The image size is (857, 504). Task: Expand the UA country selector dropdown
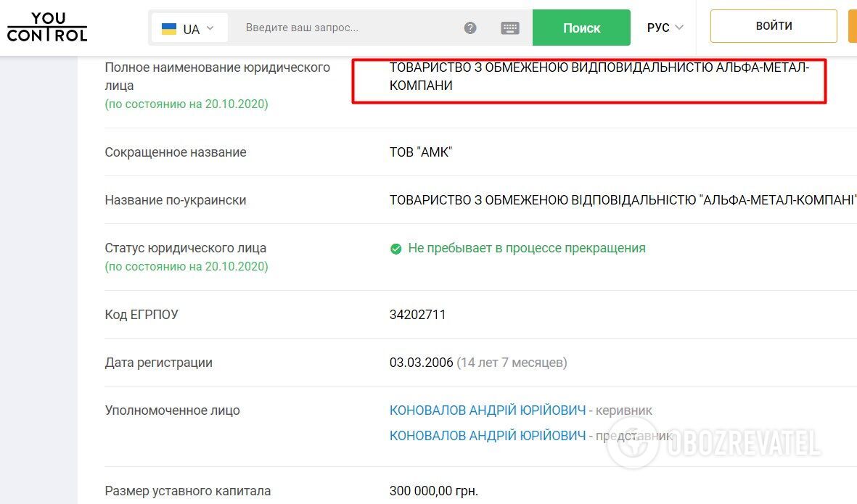pyautogui.click(x=190, y=28)
